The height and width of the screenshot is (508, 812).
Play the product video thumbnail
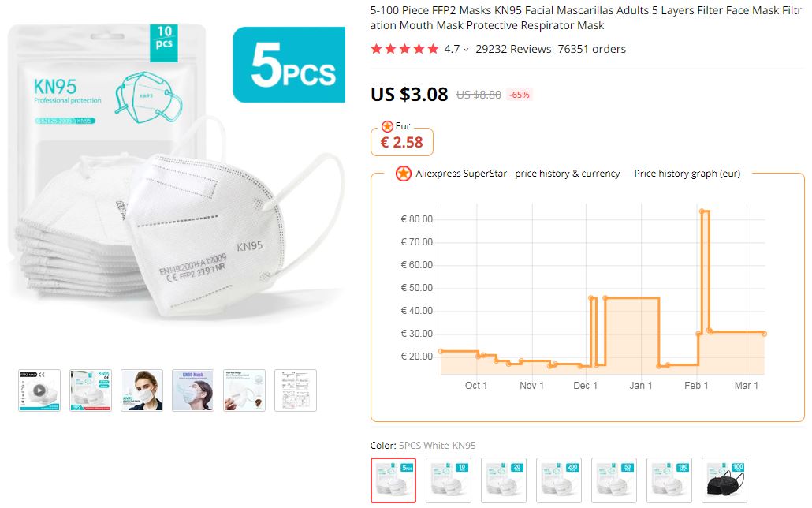39,390
